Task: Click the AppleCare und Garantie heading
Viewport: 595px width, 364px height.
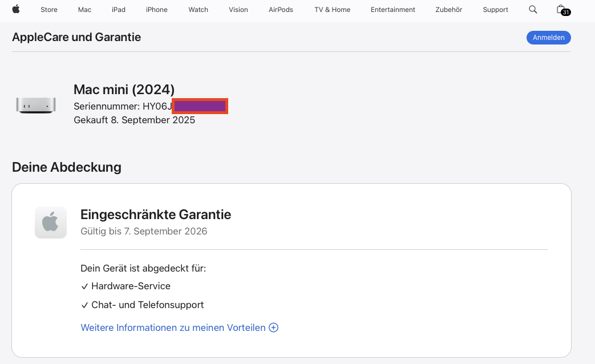Action: 76,37
